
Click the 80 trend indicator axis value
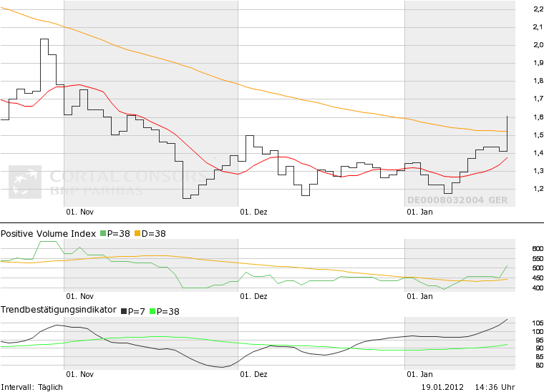click(540, 366)
